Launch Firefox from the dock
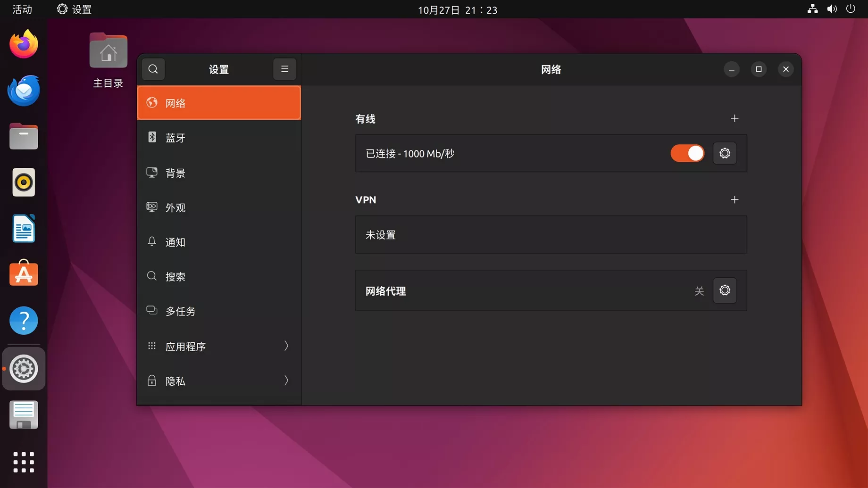This screenshot has height=488, width=868. [x=24, y=44]
